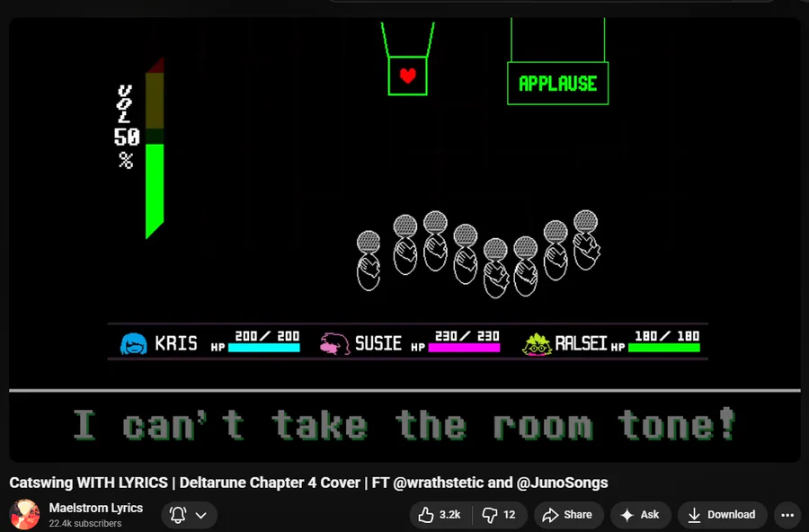Click the VOL 50% meter bar in video
The width and height of the screenshot is (809, 532).
(x=155, y=148)
